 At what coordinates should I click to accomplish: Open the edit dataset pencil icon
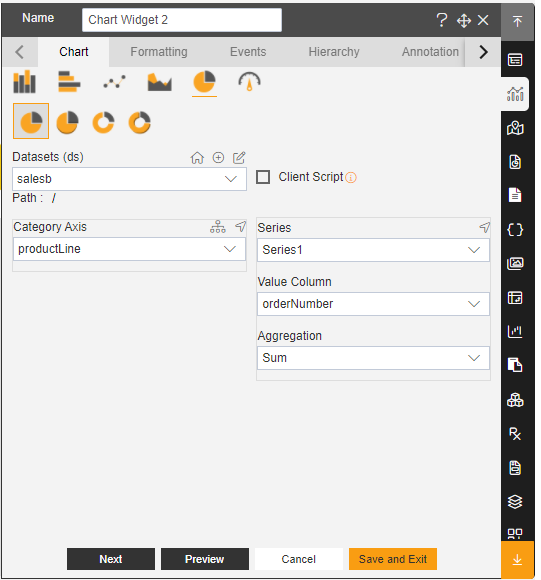click(239, 158)
